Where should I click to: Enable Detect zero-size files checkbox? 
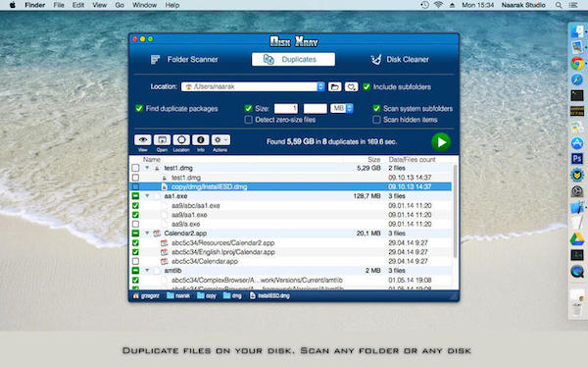[248, 120]
